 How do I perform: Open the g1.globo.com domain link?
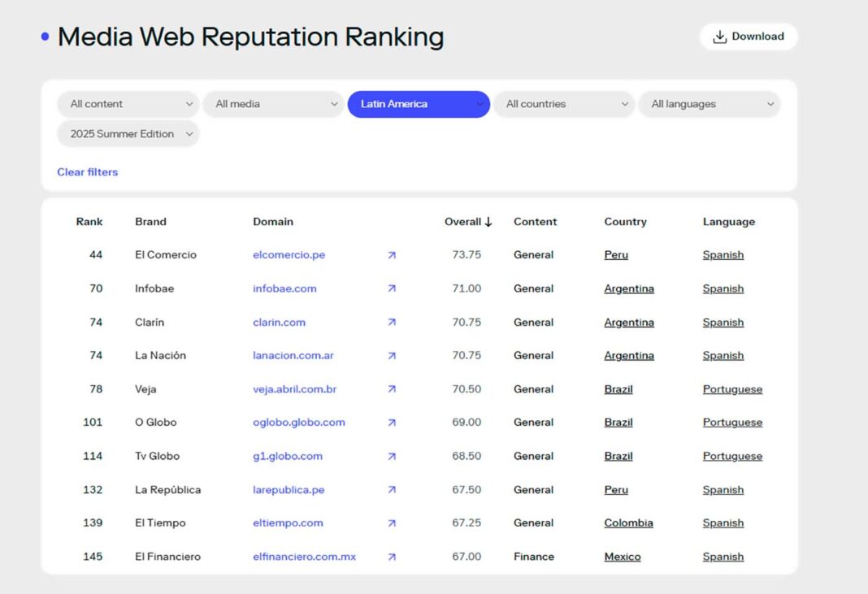(288, 456)
